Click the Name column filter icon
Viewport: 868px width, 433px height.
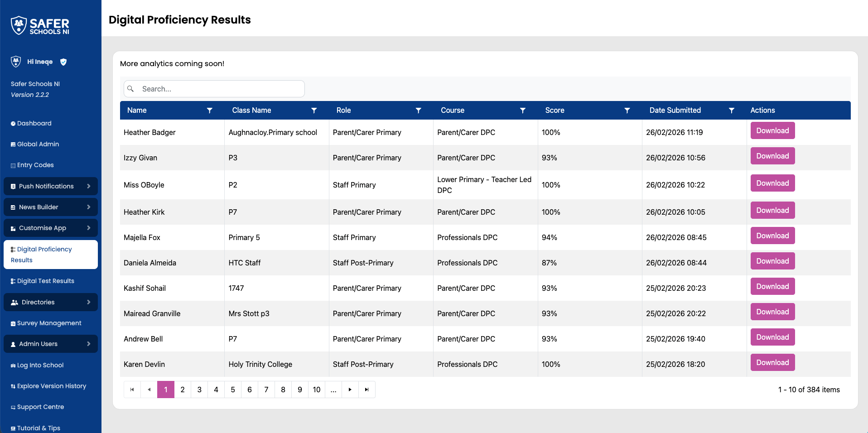(x=209, y=111)
